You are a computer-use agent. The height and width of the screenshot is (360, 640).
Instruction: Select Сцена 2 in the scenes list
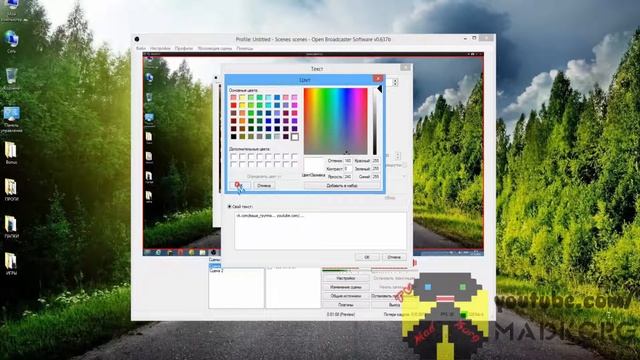pos(216,271)
